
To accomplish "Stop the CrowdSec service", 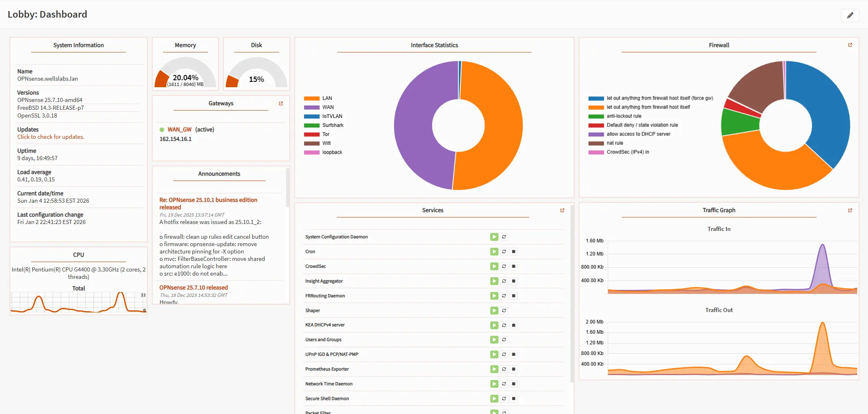I will [x=514, y=266].
